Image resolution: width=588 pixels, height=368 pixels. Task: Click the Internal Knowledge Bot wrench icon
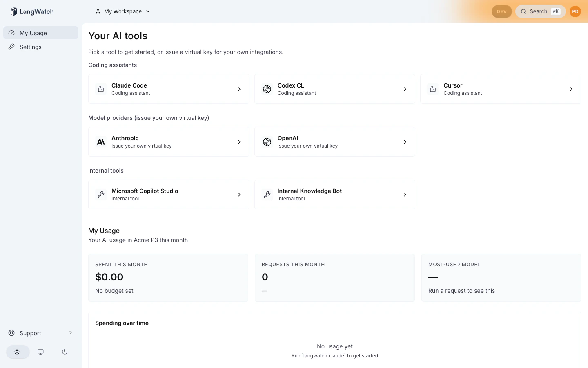(x=267, y=195)
